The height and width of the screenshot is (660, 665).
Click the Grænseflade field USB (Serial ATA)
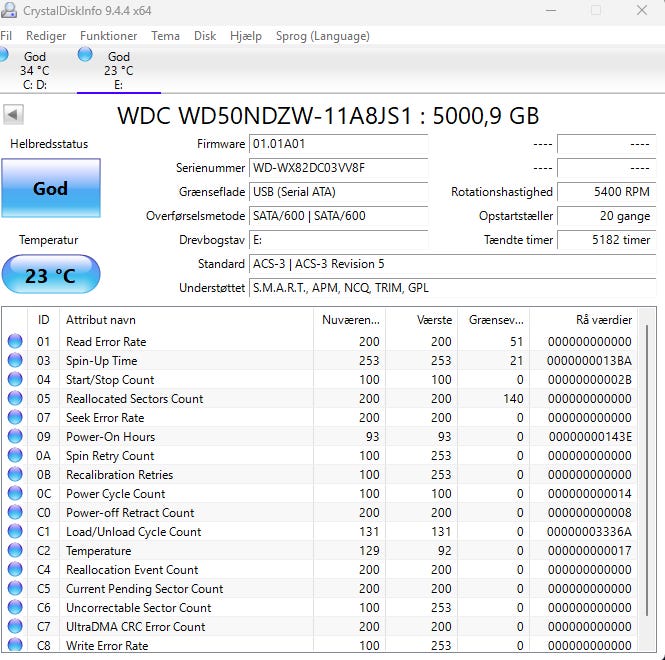pos(338,192)
